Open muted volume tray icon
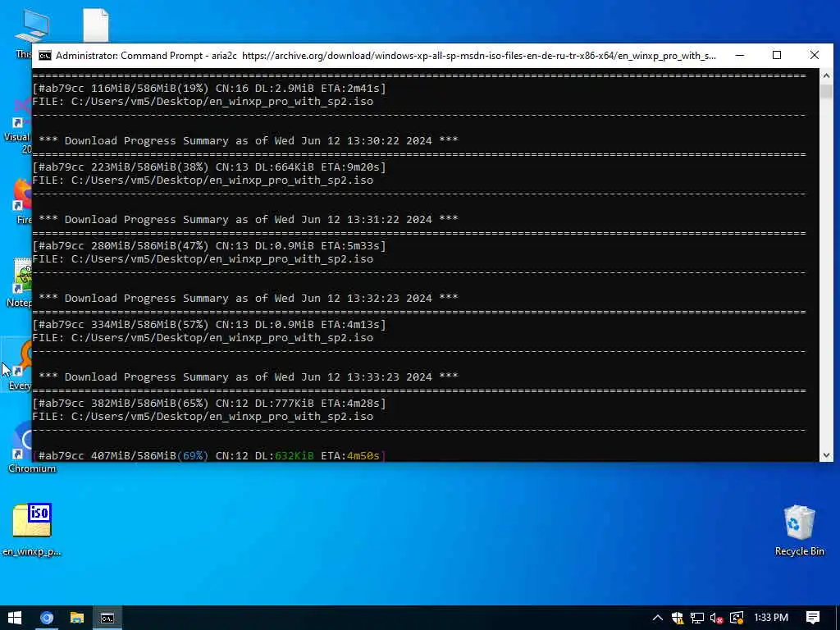Viewport: 840px width, 630px height. click(x=716, y=619)
